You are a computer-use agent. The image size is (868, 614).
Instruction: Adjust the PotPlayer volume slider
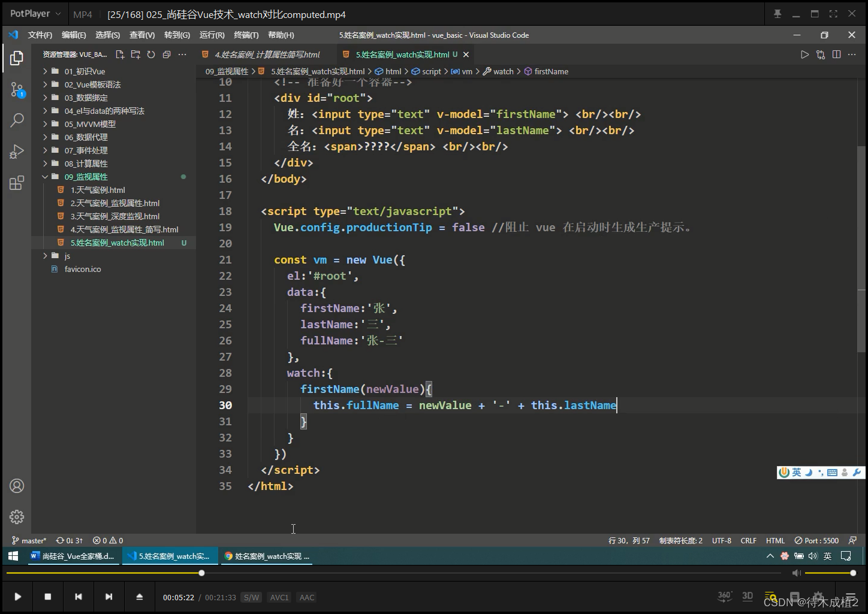tap(830, 573)
